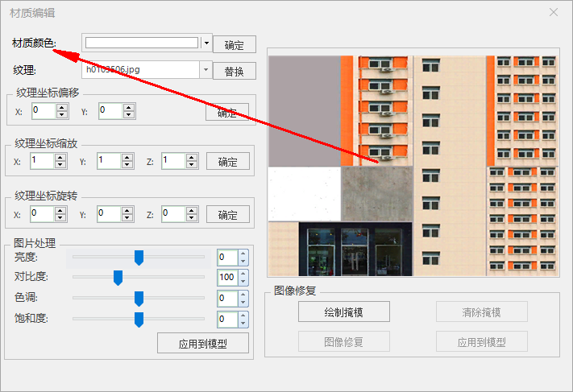Image resolution: width=573 pixels, height=392 pixels.
Task: Increase the 纹理坐标缩放 Z value with the up arrow
Action: tap(192, 157)
